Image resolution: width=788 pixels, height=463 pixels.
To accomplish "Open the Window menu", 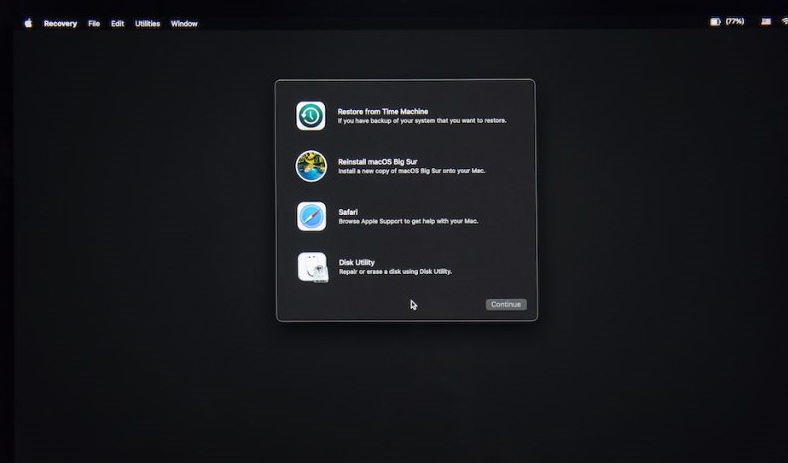I will pyautogui.click(x=184, y=24).
